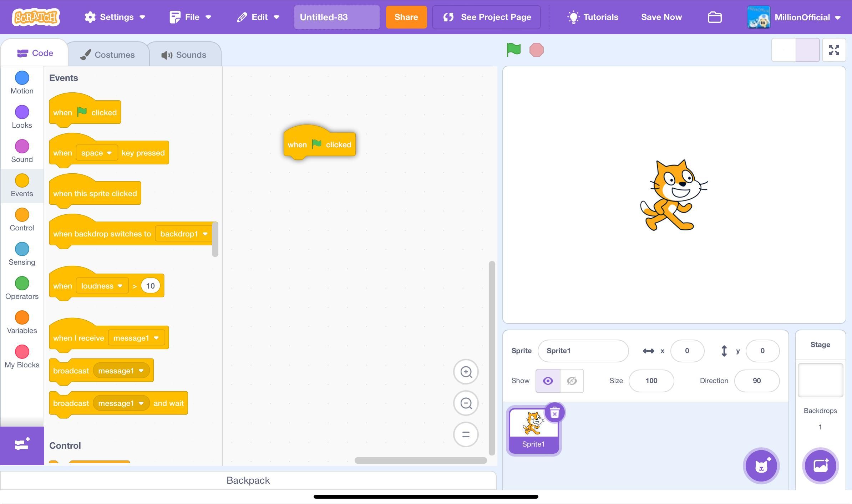This screenshot has width=852, height=504.
Task: Open the Sound blocks category
Action: pos(22,150)
